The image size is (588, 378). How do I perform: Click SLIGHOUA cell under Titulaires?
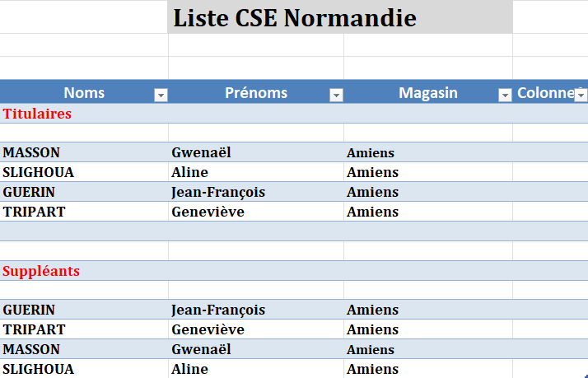coord(38,172)
